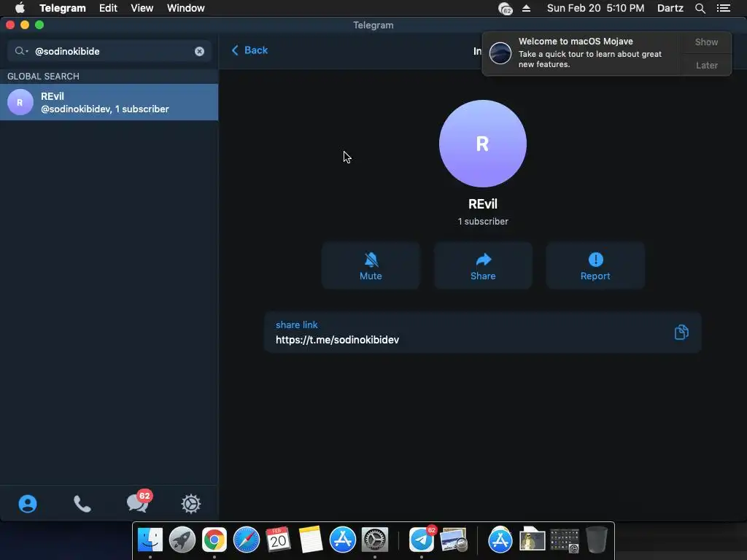Open Preview from the dock
The width and height of the screenshot is (747, 560).
tap(454, 540)
